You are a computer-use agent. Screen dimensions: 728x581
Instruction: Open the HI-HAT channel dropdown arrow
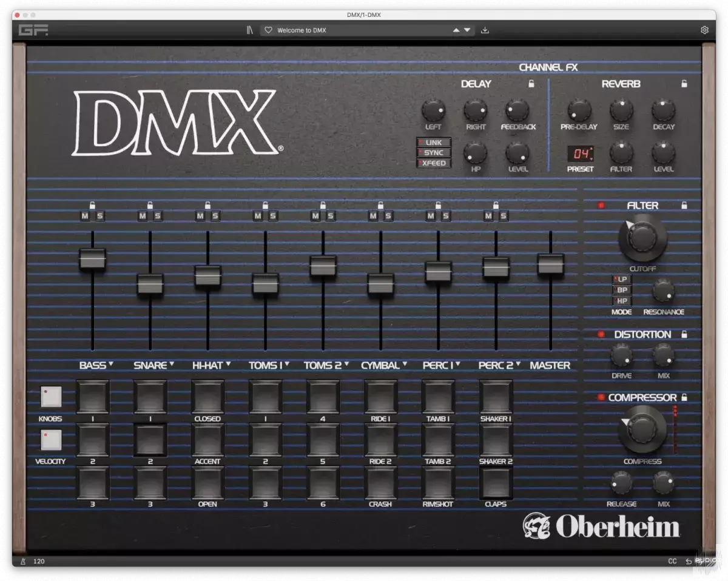(228, 364)
